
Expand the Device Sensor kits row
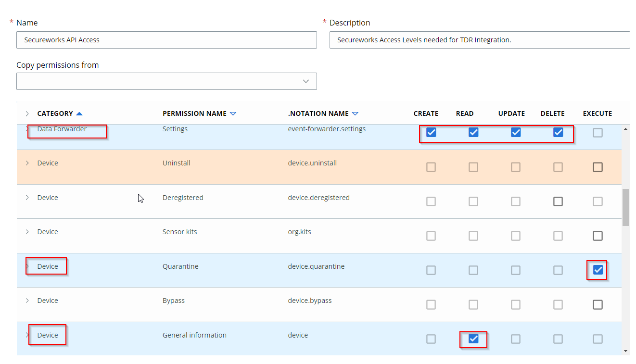(27, 232)
